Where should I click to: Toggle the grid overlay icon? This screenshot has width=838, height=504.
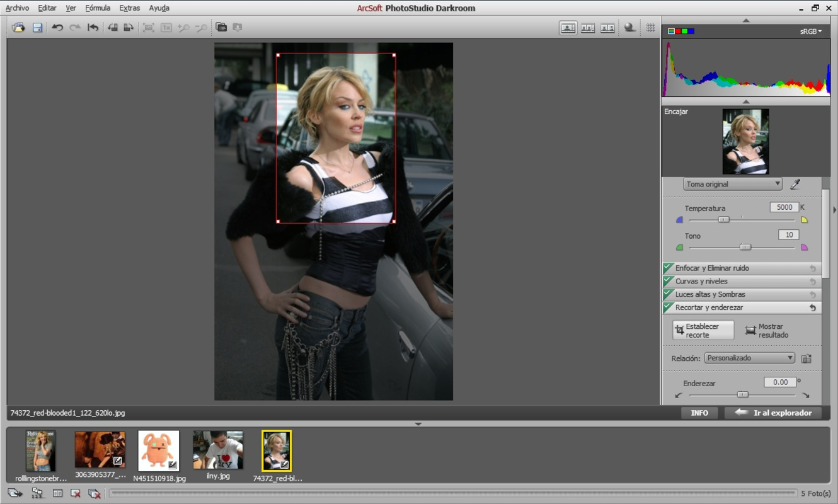[x=651, y=28]
